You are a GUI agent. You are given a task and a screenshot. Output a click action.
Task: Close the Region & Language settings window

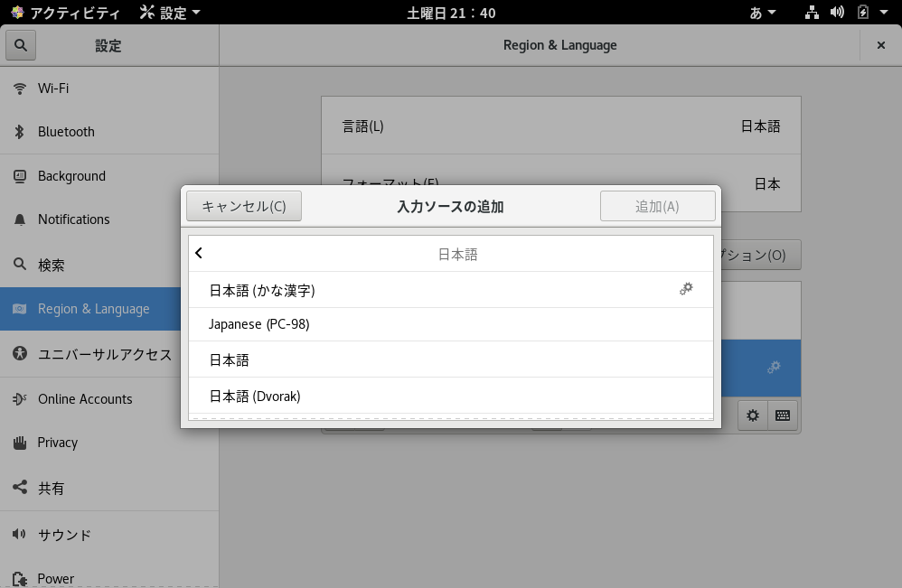(x=880, y=45)
